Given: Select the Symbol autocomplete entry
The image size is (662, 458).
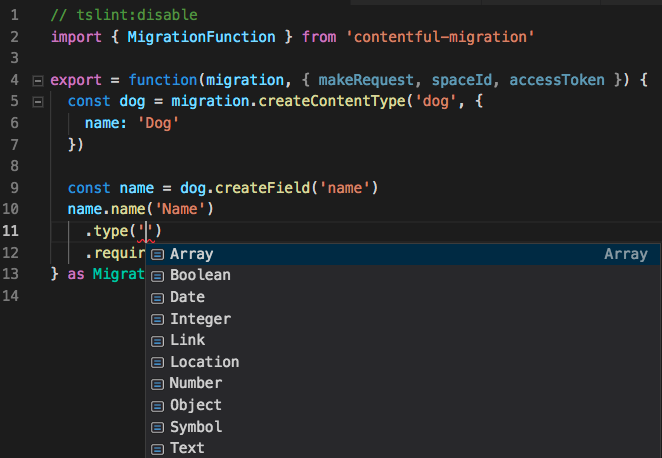Looking at the screenshot, I should [196, 427].
